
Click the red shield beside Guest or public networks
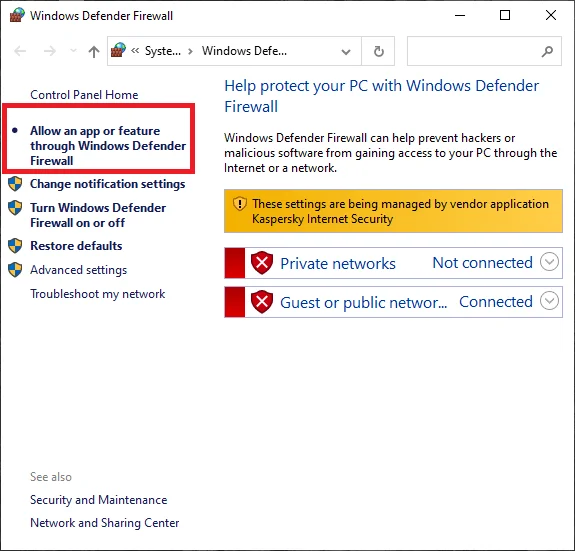[262, 302]
